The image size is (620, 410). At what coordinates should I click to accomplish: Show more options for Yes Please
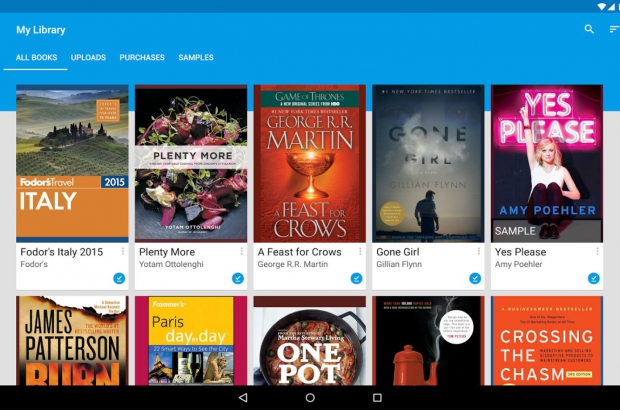[597, 252]
